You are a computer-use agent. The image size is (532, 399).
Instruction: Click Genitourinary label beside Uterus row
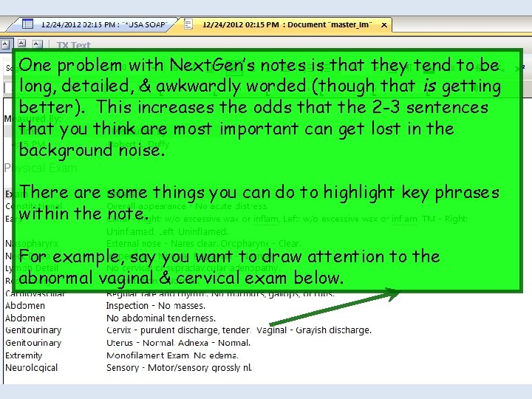coord(33,343)
